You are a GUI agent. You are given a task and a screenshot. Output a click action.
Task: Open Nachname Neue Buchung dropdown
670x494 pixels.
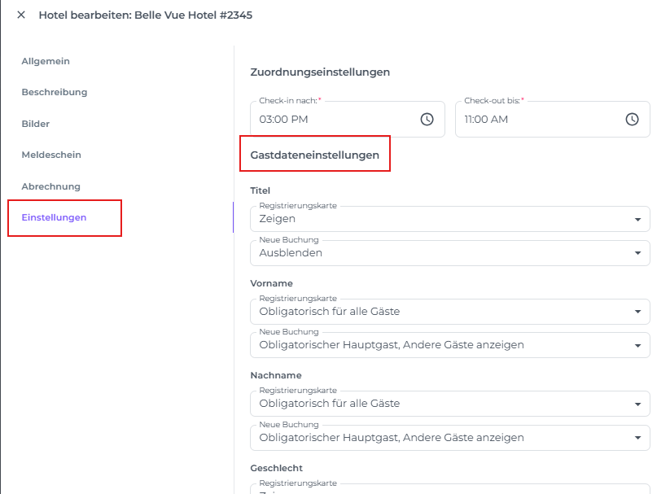[x=440, y=437]
